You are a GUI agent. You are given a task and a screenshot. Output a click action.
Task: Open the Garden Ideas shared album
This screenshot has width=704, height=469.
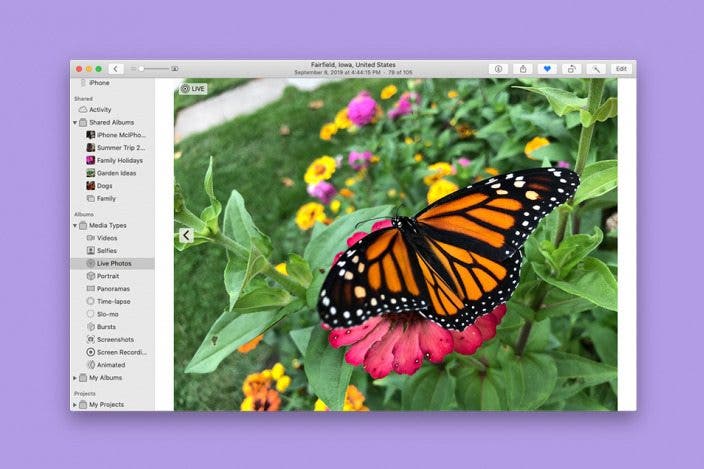[116, 173]
